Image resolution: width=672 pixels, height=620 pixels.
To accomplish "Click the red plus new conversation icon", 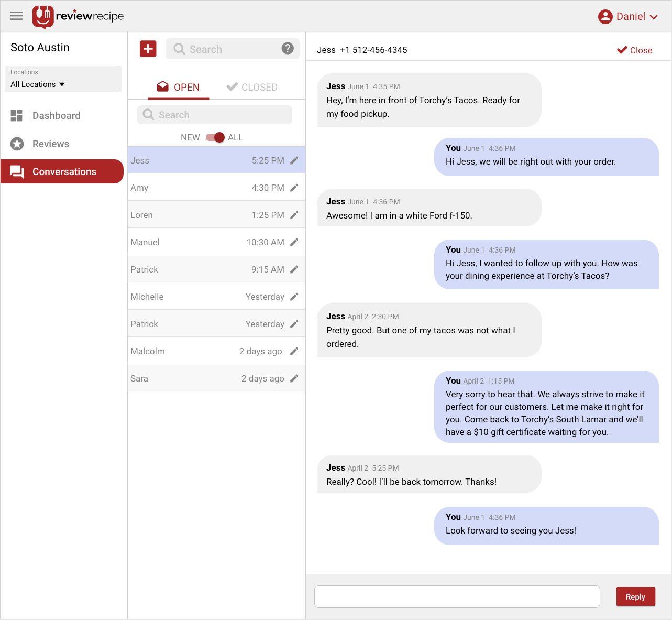I will pyautogui.click(x=148, y=49).
